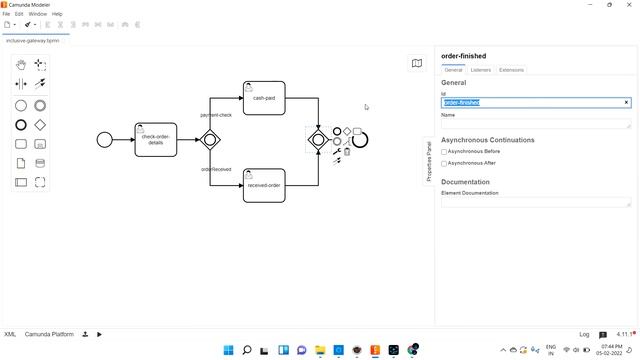The height and width of the screenshot is (360, 640).
Task: Open change type wrench in the context pad
Action: pyautogui.click(x=337, y=151)
